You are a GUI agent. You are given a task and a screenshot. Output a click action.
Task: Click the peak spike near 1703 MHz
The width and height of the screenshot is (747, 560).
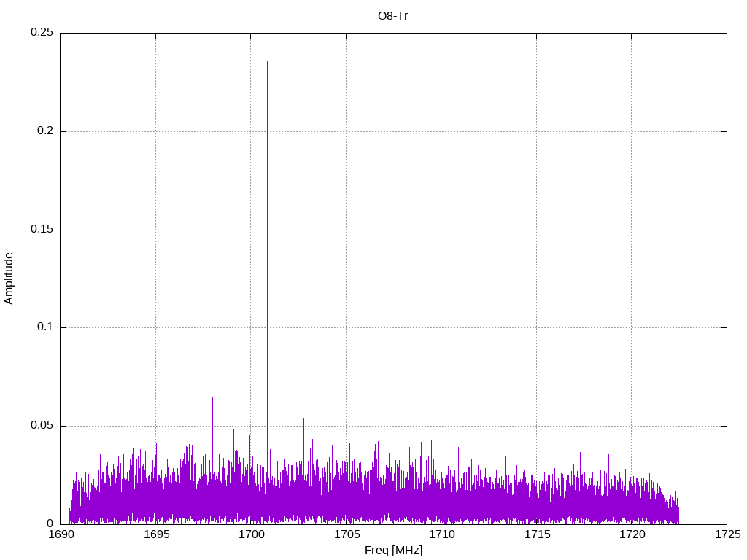point(303,419)
